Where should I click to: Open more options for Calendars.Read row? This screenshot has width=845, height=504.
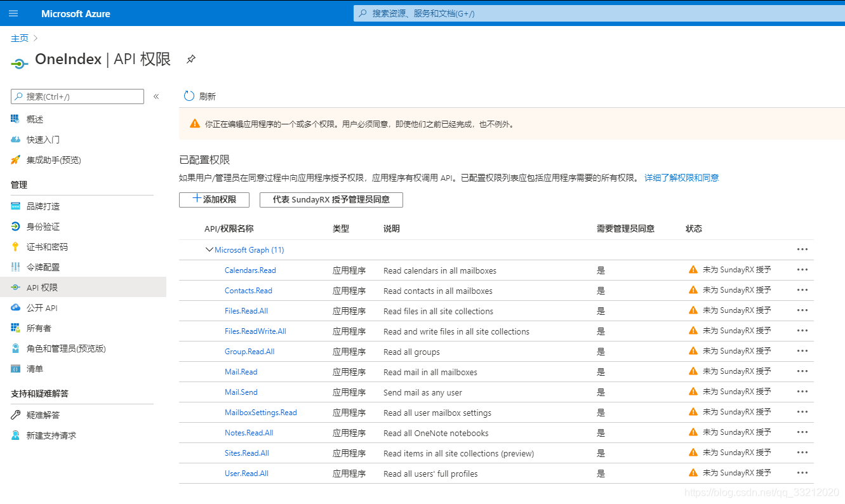[x=802, y=270]
